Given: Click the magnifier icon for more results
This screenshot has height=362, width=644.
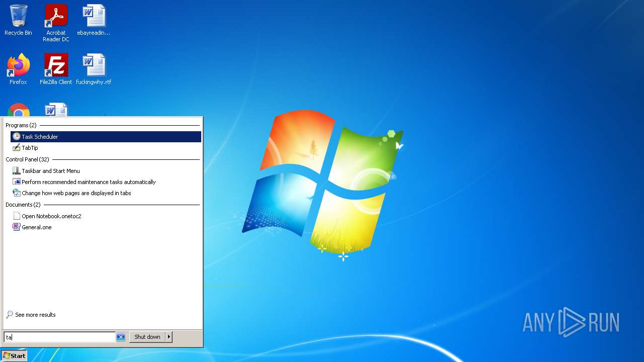Looking at the screenshot, I should (10, 315).
